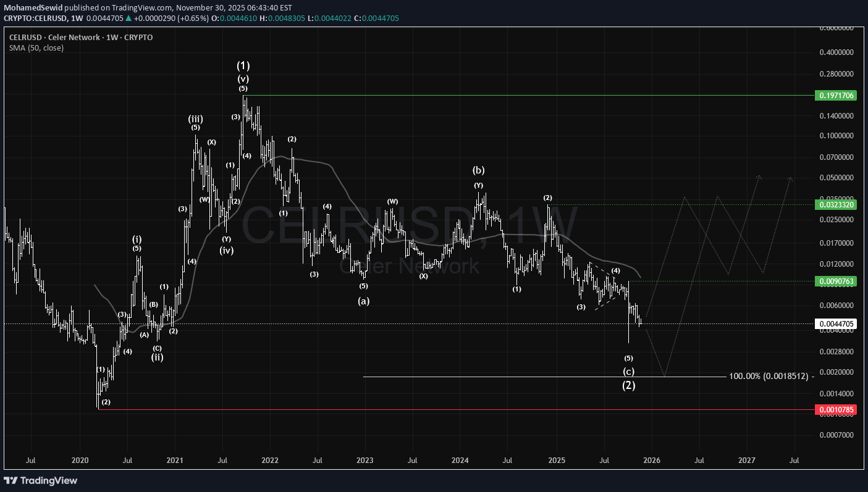The height and width of the screenshot is (492, 868).
Task: Click the current price label 0.0044705
Action: coord(837,323)
